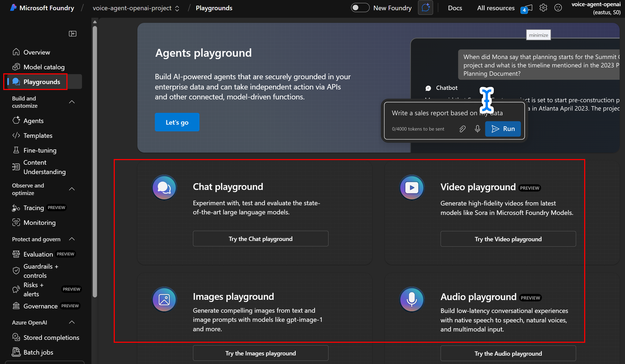Select Fine-tuning from the sidebar
625x364 pixels.
(40, 150)
